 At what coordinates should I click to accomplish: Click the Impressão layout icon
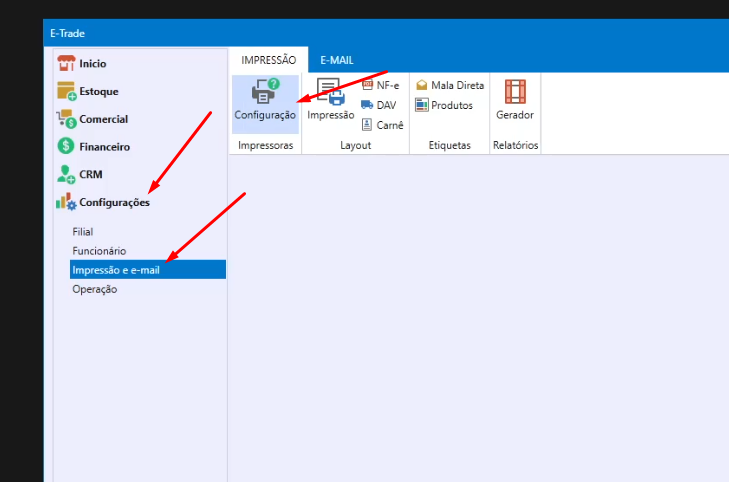click(x=330, y=101)
